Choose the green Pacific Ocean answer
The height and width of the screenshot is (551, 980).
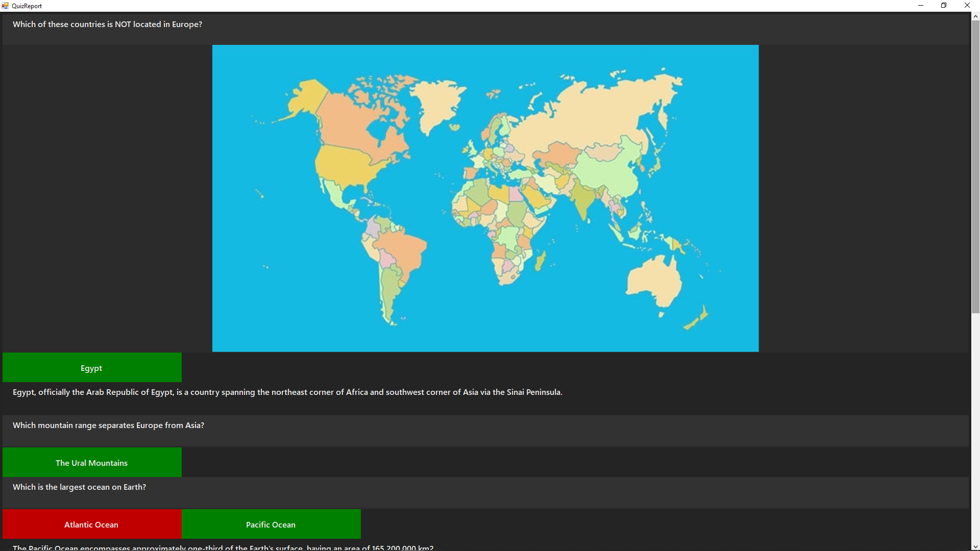point(271,524)
